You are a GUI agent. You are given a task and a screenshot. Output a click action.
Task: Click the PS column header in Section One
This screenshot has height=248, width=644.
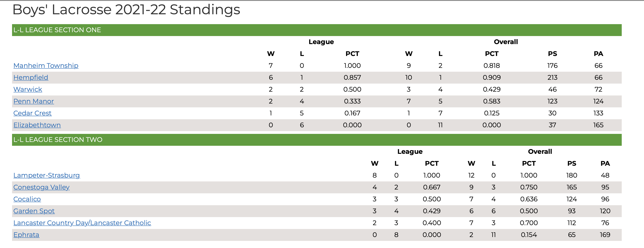click(x=553, y=54)
